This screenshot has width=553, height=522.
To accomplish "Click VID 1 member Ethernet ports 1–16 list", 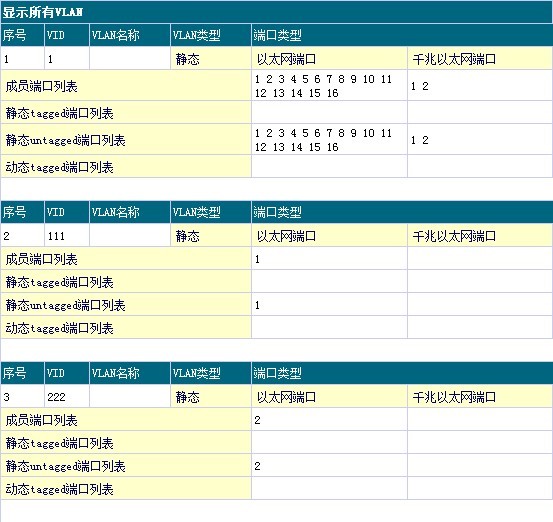I will pyautogui.click(x=323, y=86).
